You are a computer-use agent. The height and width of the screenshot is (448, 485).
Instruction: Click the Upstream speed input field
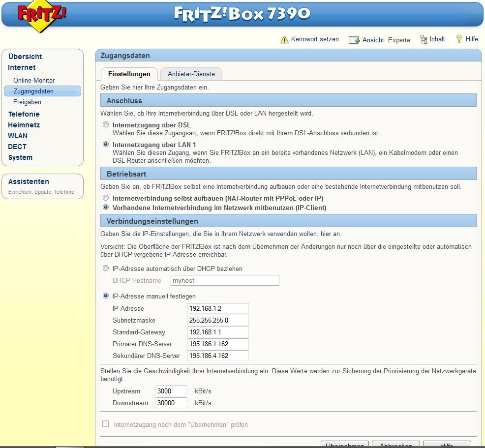(171, 391)
